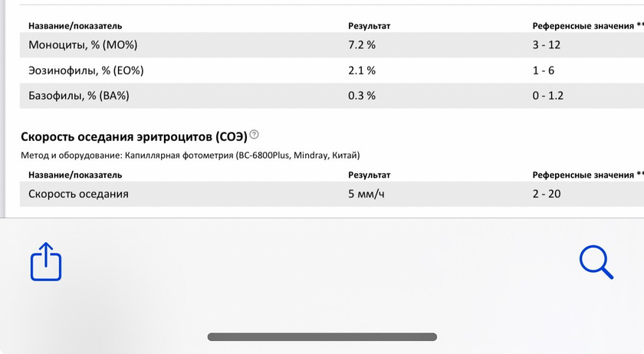Tap the 2.1 % result value
The height and width of the screenshot is (354, 644).
tap(362, 70)
